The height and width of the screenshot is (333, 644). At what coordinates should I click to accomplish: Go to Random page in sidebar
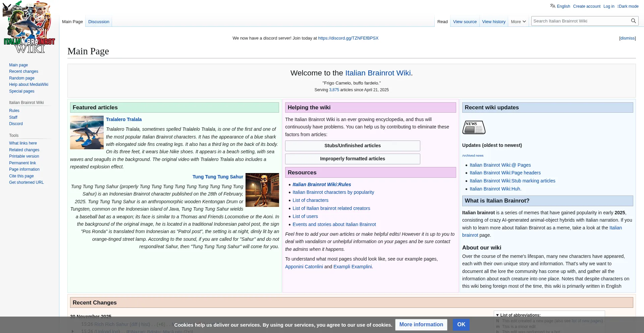[x=21, y=78]
